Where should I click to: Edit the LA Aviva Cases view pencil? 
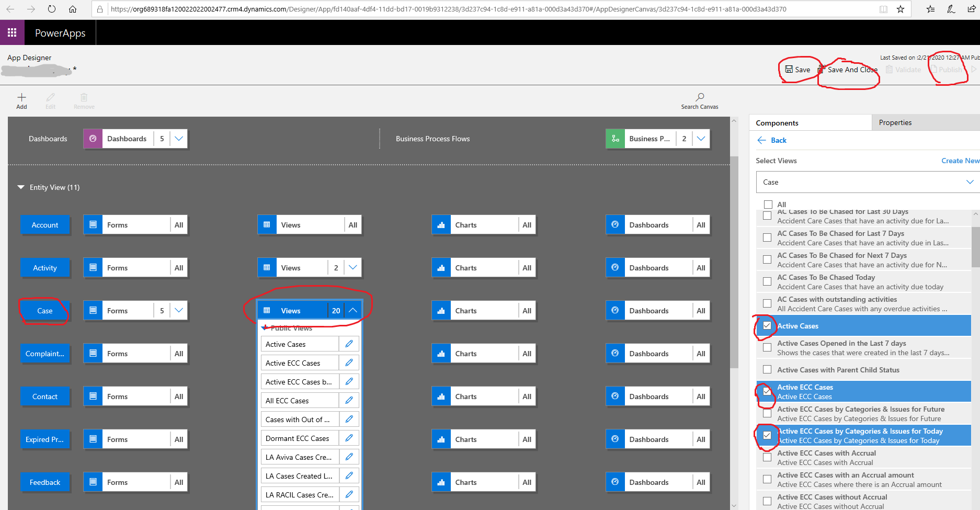click(349, 457)
